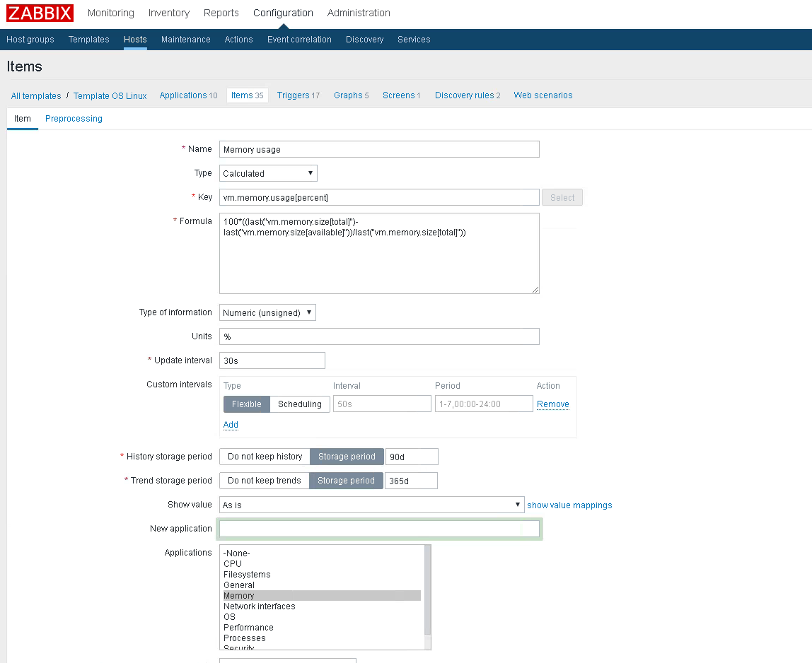The height and width of the screenshot is (663, 812).
Task: Open Web scenarios list
Action: [543, 95]
